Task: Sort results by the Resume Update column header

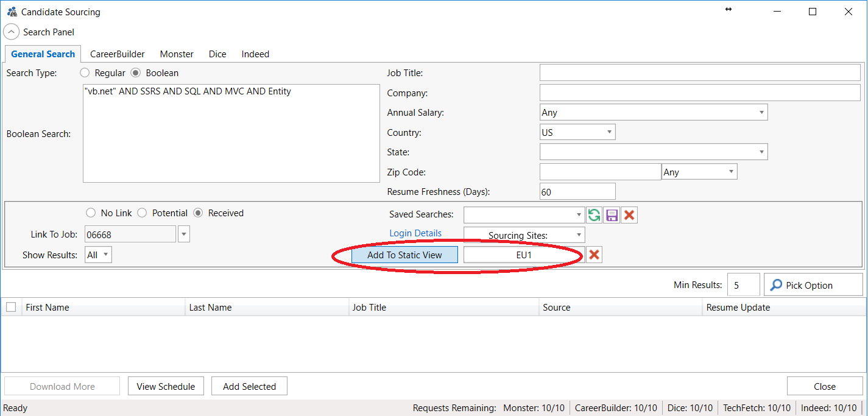Action: coord(784,308)
